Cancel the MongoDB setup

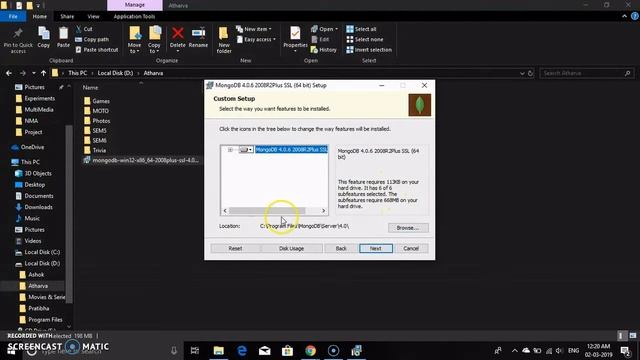tap(411, 248)
